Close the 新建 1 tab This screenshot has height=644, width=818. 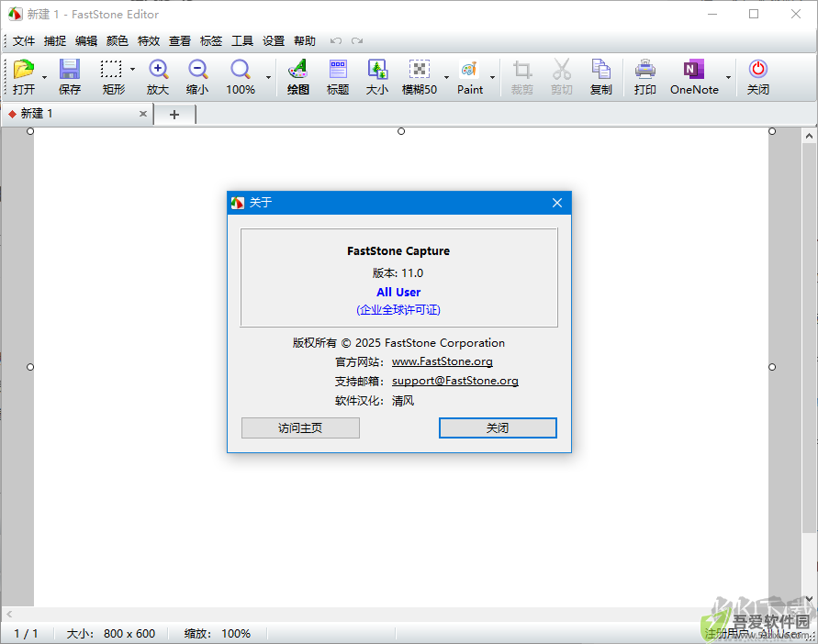click(143, 114)
